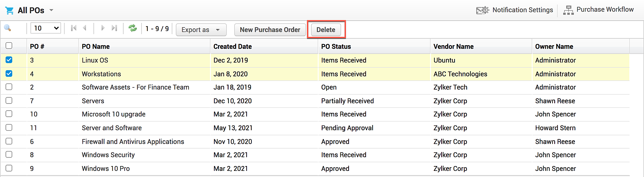Go to previous page arrow

point(85,28)
